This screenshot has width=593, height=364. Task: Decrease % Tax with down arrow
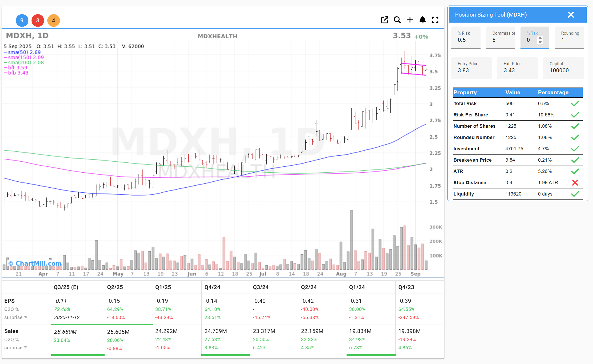pos(540,42)
